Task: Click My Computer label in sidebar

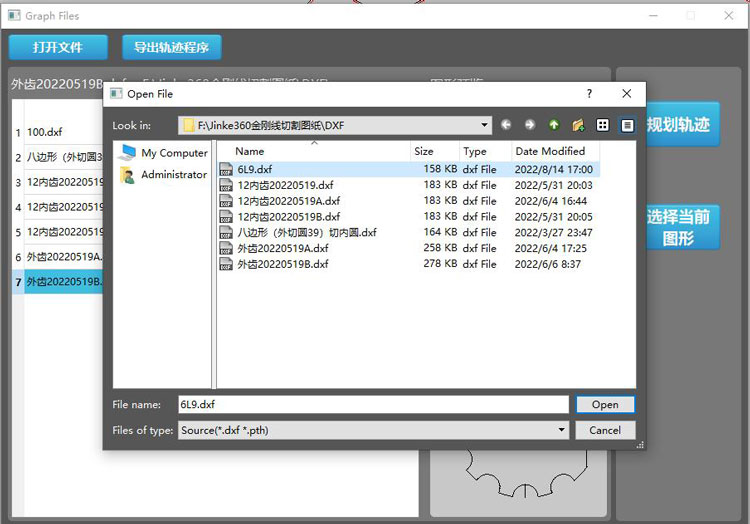Action: click(174, 153)
